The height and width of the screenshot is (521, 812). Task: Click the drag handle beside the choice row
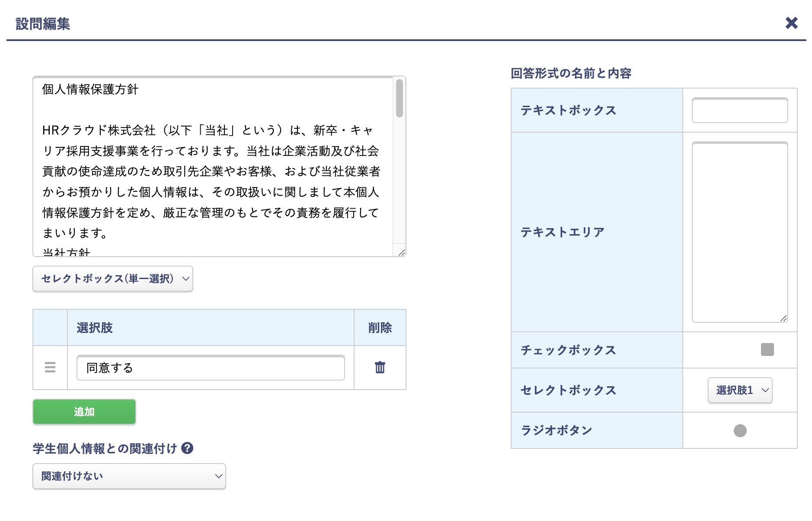pyautogui.click(x=50, y=368)
